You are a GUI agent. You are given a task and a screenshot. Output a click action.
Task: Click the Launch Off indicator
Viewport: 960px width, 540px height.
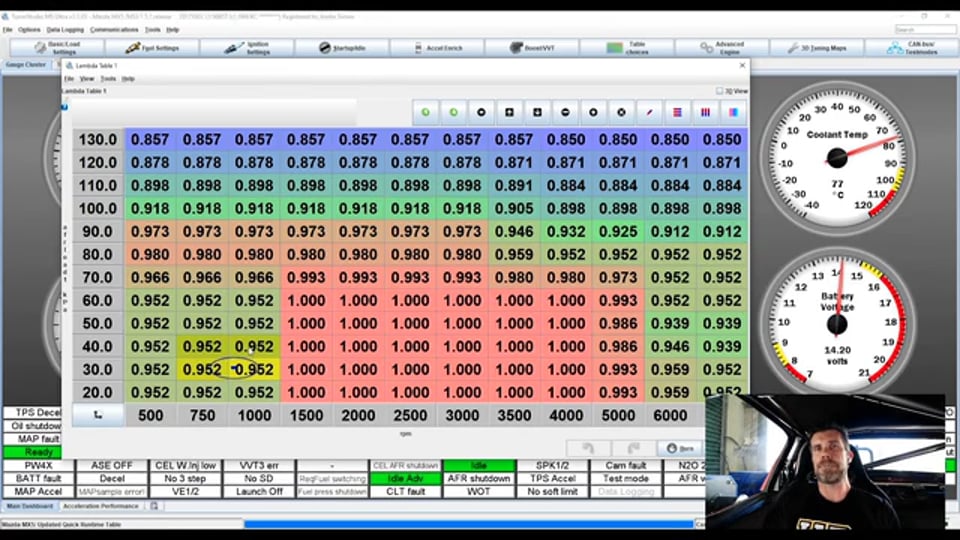(x=259, y=491)
